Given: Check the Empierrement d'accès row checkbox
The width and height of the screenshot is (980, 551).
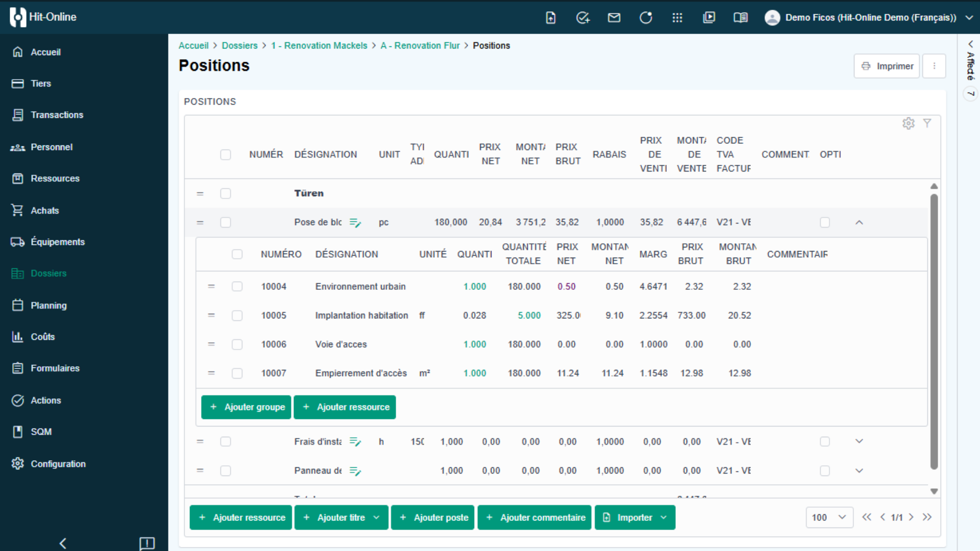Looking at the screenshot, I should [237, 373].
